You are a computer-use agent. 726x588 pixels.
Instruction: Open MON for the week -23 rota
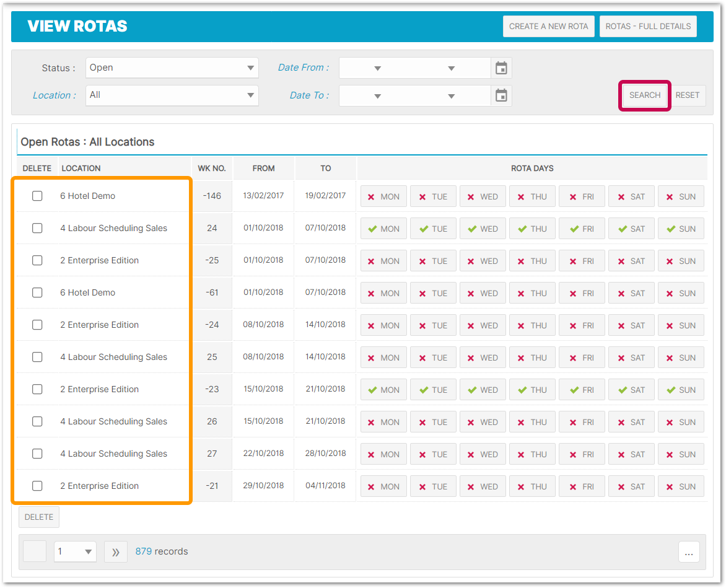tap(384, 389)
